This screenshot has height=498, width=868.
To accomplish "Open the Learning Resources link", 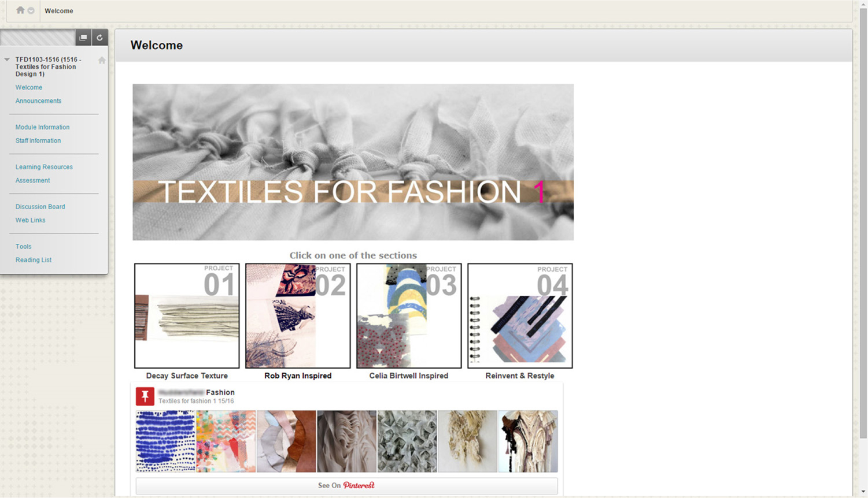I will [x=44, y=167].
